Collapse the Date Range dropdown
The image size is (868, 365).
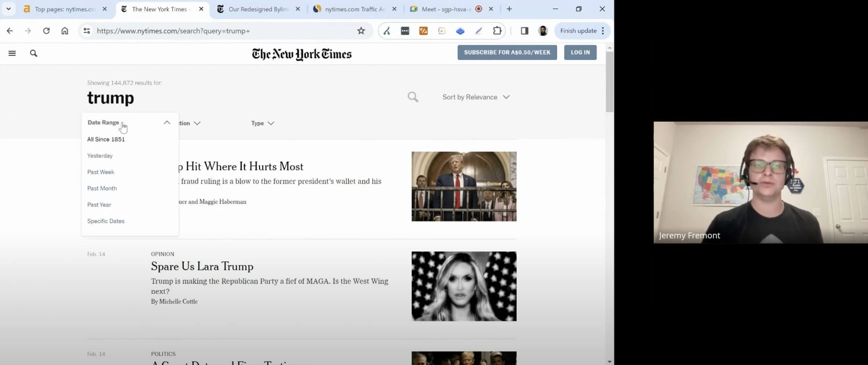click(x=166, y=122)
